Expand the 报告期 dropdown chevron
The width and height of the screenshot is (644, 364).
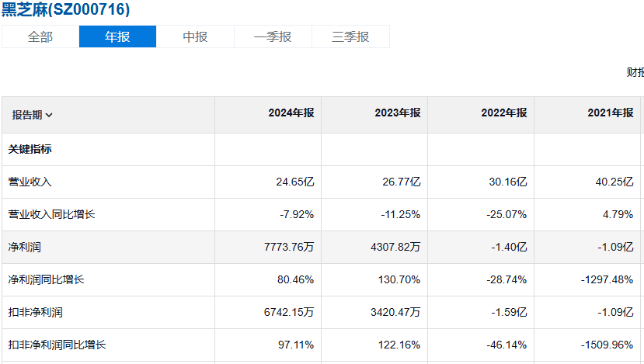[x=49, y=116]
